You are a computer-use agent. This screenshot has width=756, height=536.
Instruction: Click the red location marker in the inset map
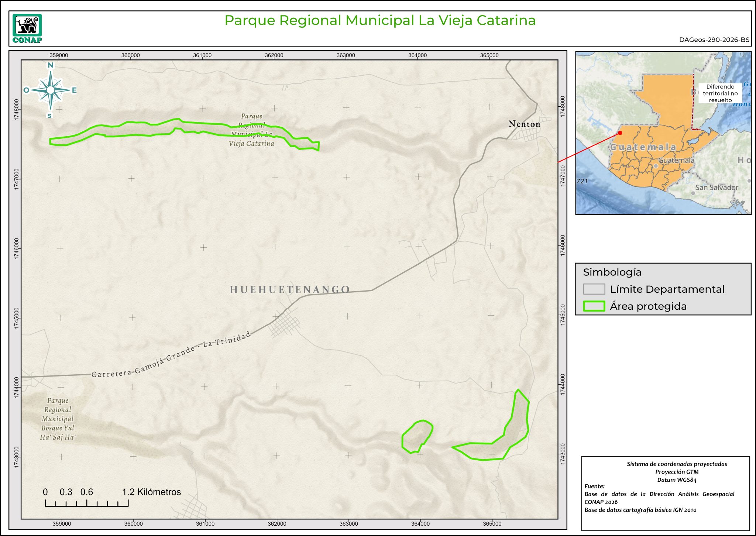tap(620, 133)
